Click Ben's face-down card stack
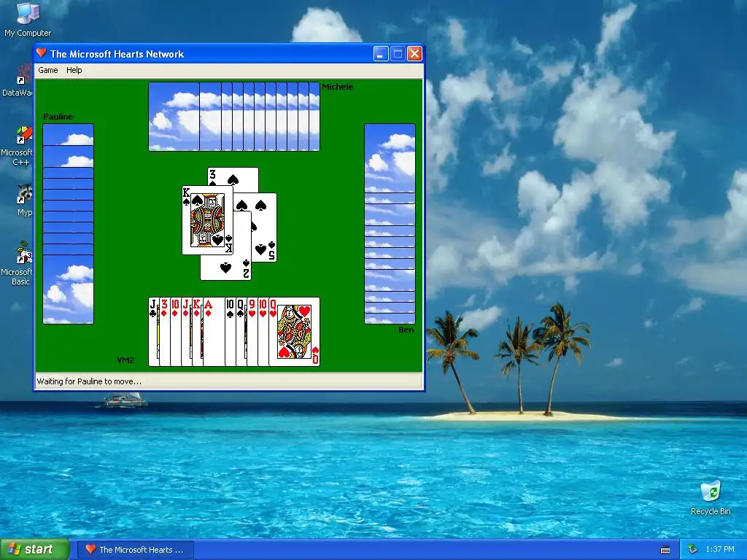Screen dimensions: 747x560 (390, 224)
